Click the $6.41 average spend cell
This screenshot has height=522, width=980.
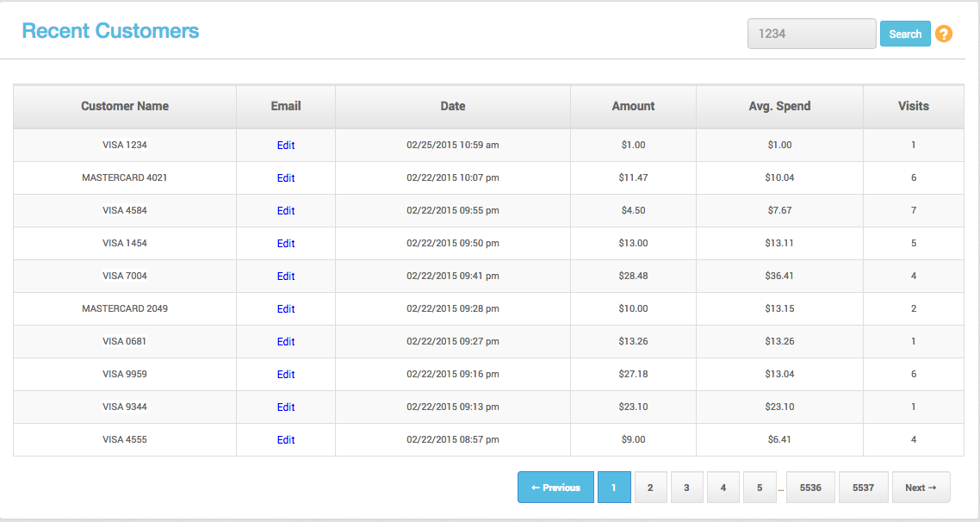(779, 439)
